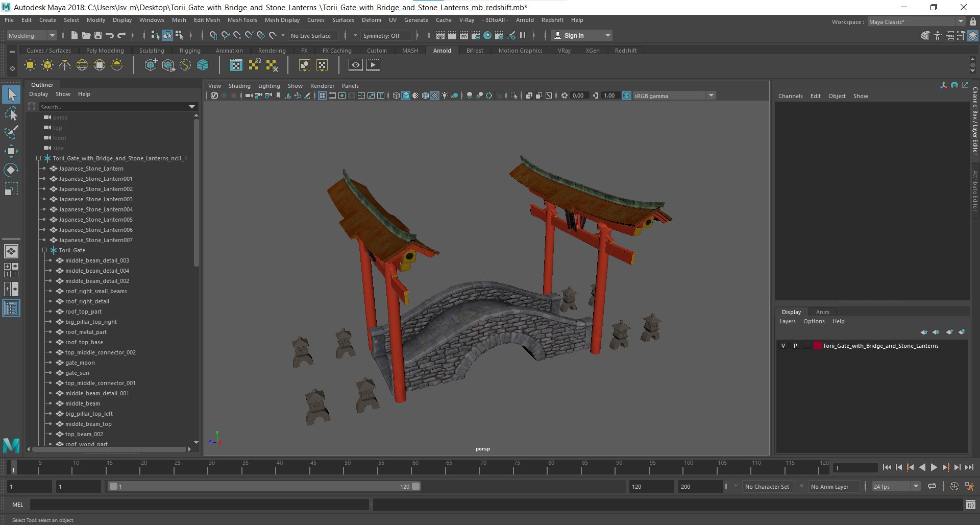Create an Arnold Skydome Light from shelf
The width and height of the screenshot is (980, 525).
[x=82, y=65]
